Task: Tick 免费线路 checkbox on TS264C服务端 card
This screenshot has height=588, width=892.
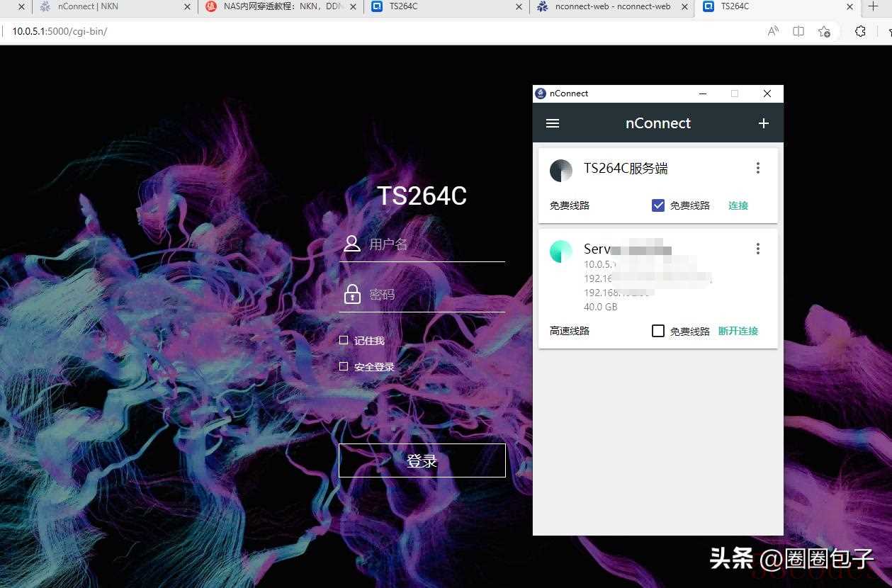Action: (x=658, y=205)
